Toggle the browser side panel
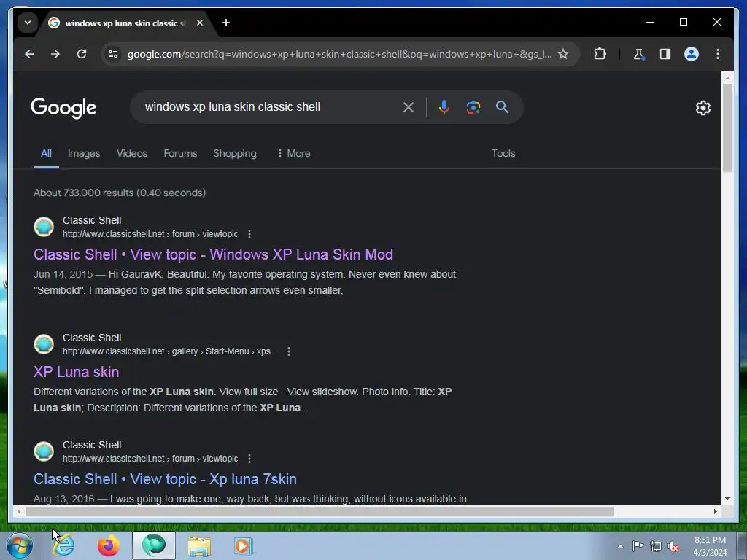This screenshot has height=560, width=747. pos(665,54)
